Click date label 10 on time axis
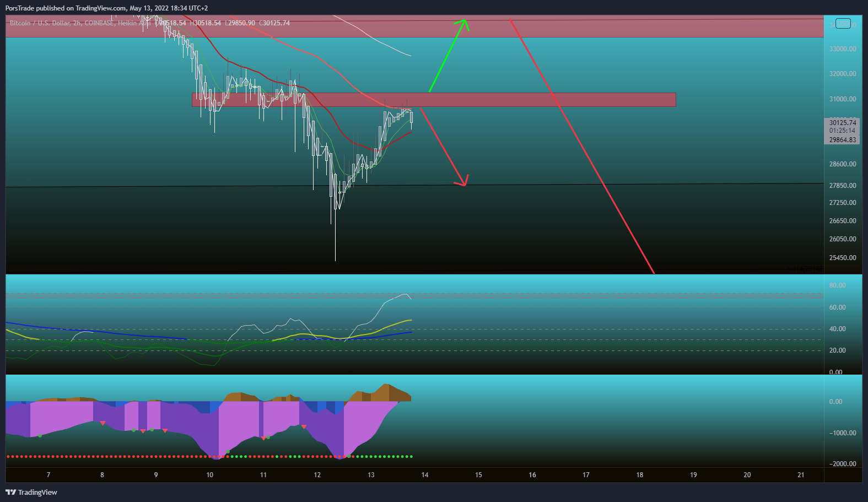The width and height of the screenshot is (868, 502). tap(209, 475)
